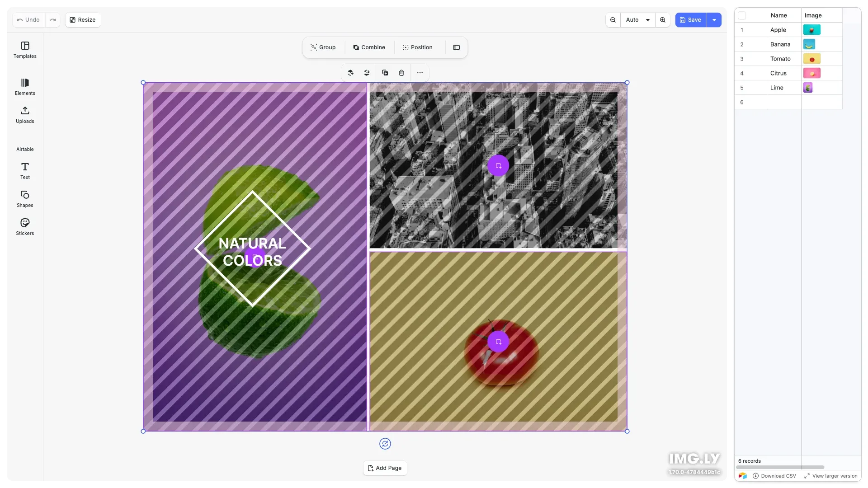Open the Shapes panel
Viewport: 868px width, 488px height.
tap(25, 198)
